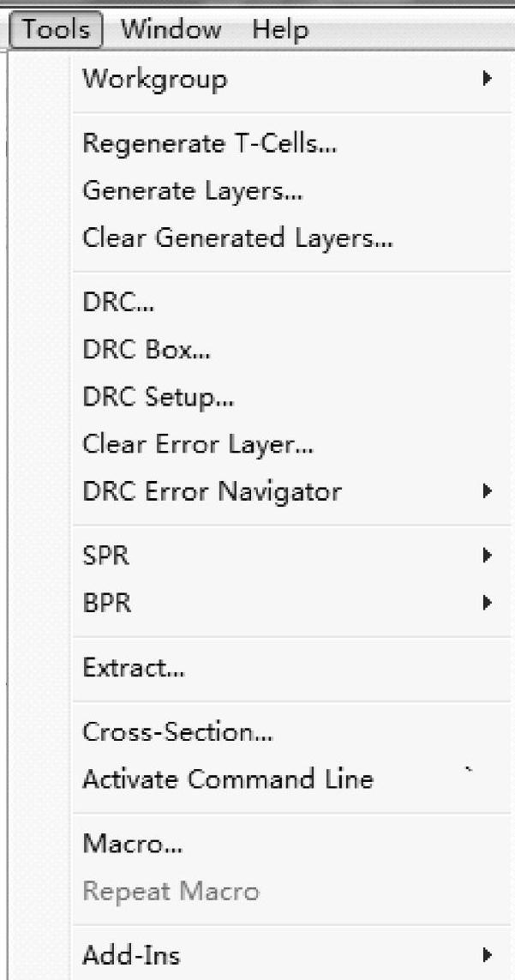
Task: Open the Macro... dialog
Action: (x=132, y=844)
